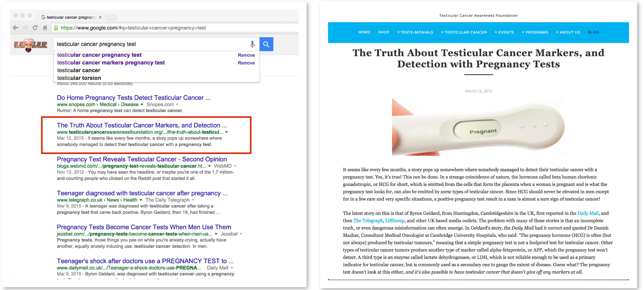
Task: Open HOME in the foundation site menu
Action: click(364, 32)
